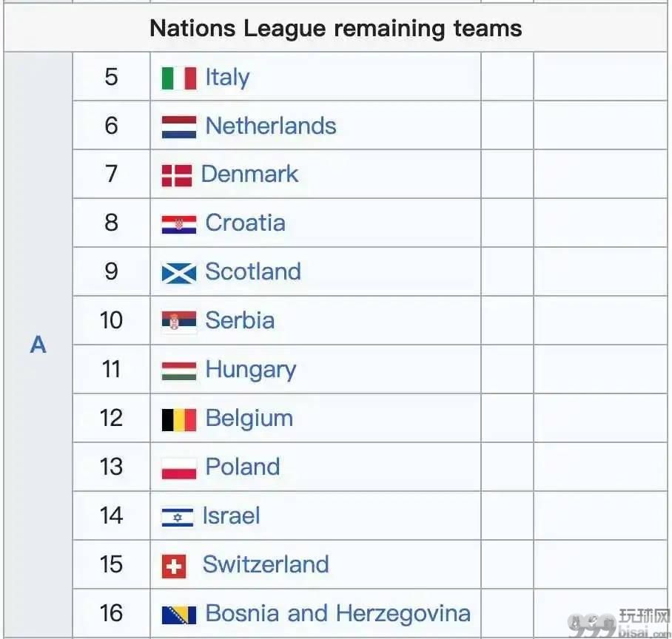Click the Belgium flag icon
Screen dimensions: 672x639
(178, 420)
